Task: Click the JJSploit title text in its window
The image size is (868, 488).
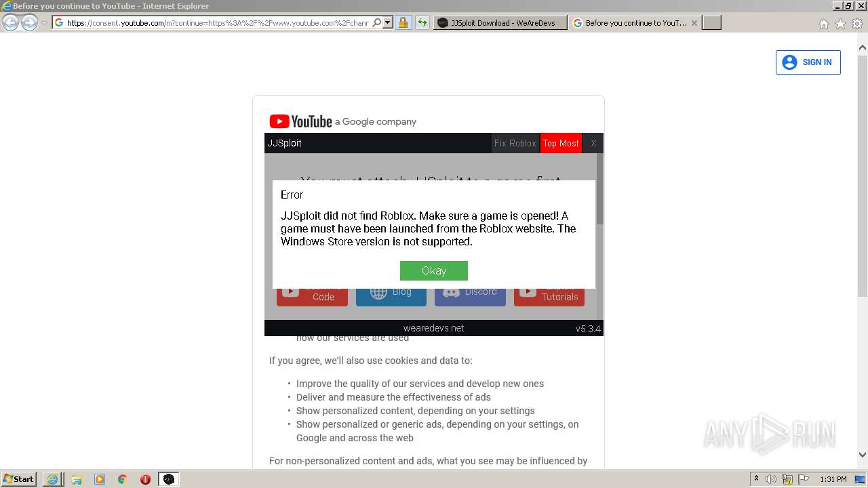Action: click(x=285, y=143)
